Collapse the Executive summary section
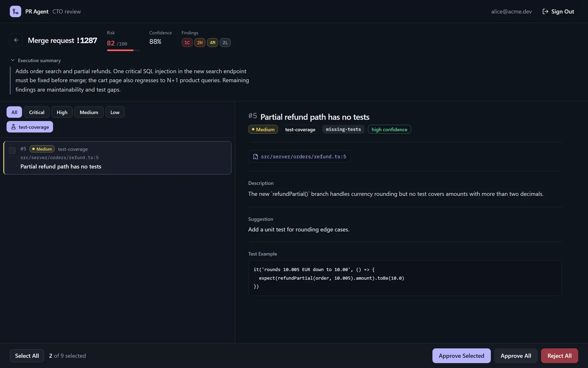This screenshot has height=368, width=588. pyautogui.click(x=36, y=60)
